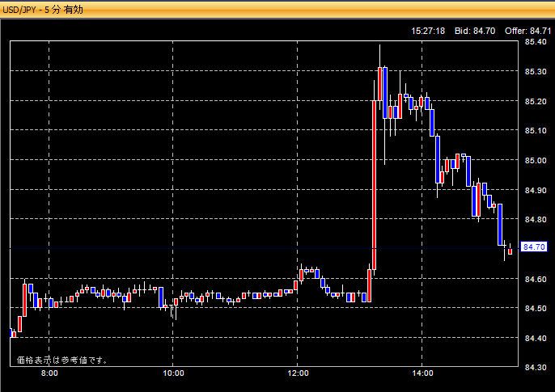Click the 85.00 price axis label
The width and height of the screenshot is (555, 392).
(x=535, y=160)
